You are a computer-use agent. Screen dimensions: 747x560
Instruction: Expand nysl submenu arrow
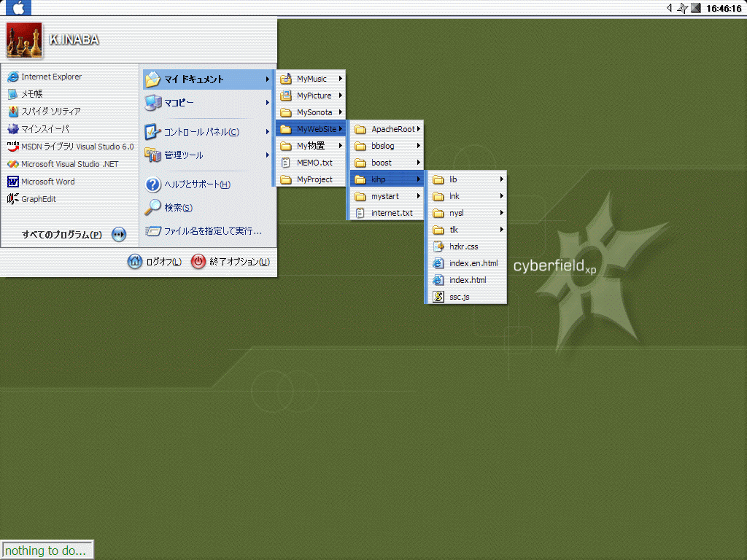502,214
